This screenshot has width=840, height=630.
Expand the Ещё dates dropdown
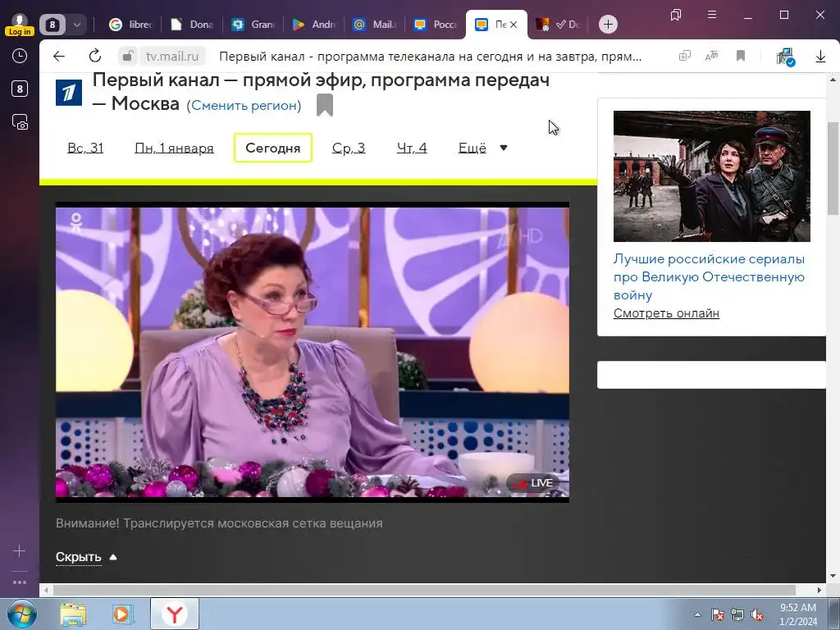click(x=482, y=148)
